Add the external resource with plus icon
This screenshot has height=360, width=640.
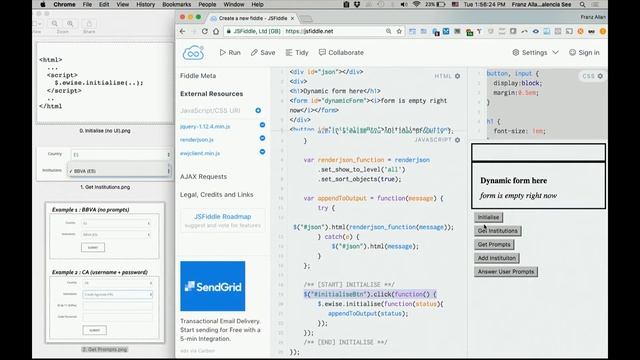(x=258, y=111)
